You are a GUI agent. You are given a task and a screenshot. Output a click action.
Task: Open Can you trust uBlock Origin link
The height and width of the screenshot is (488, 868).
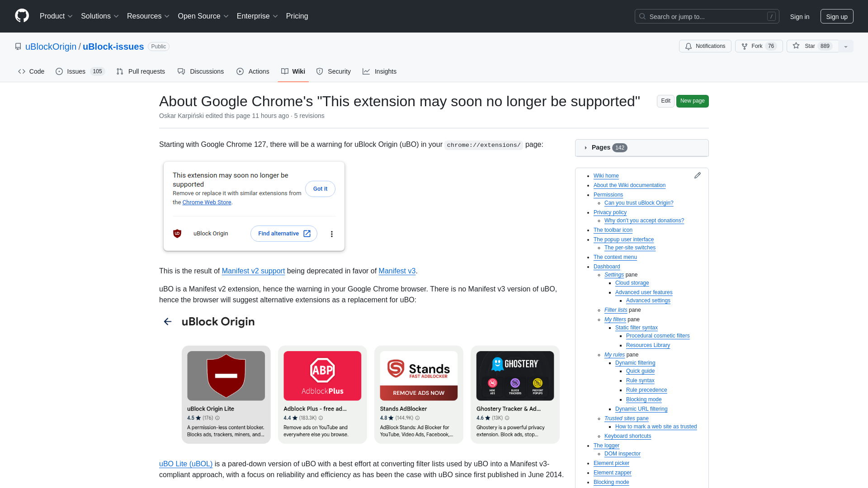(x=639, y=203)
